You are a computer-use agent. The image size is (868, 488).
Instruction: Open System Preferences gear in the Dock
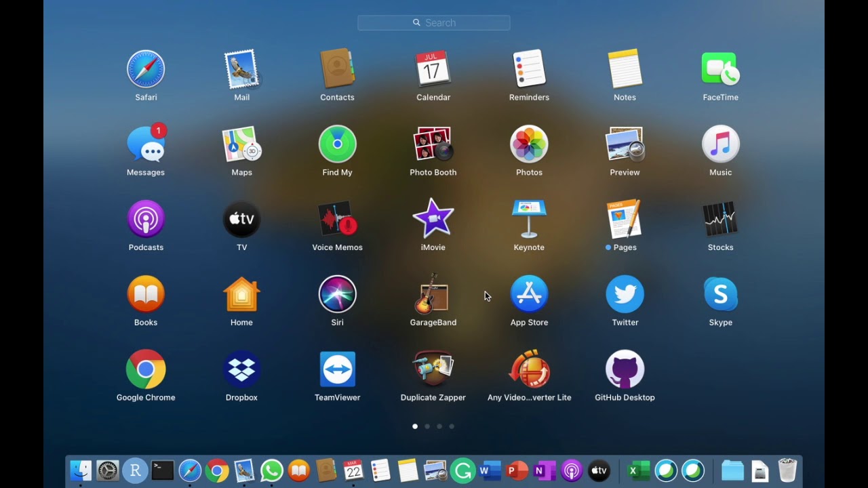coord(108,470)
